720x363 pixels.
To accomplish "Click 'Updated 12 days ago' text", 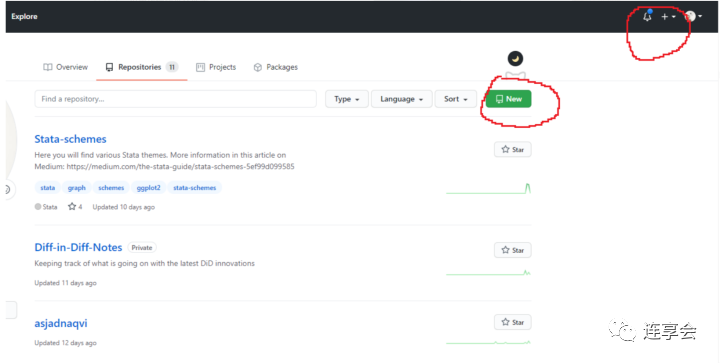I will pos(65,343).
